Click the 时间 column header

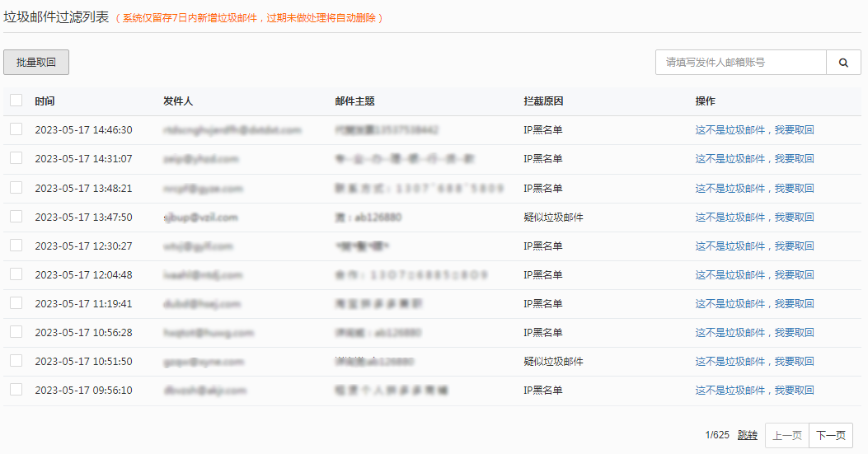coord(45,101)
